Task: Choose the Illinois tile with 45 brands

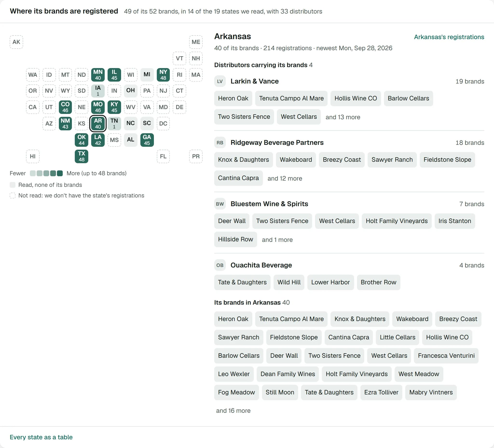Action: coord(114,75)
